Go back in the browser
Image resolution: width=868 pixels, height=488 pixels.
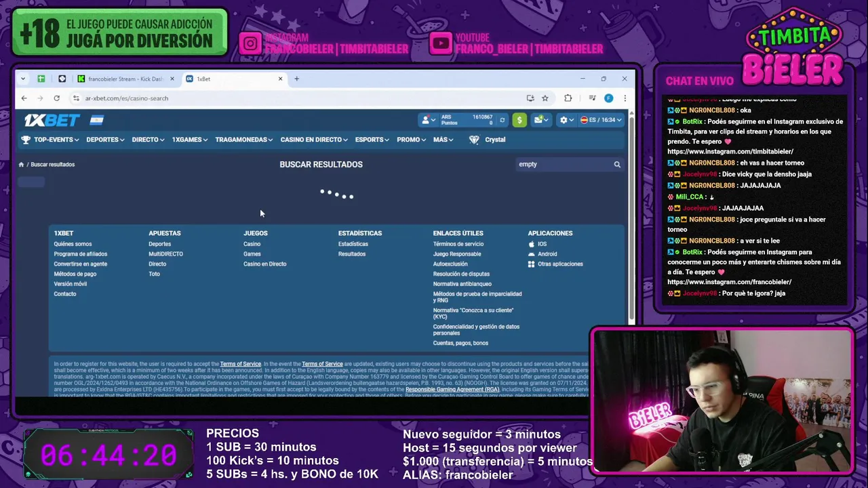[x=24, y=98]
